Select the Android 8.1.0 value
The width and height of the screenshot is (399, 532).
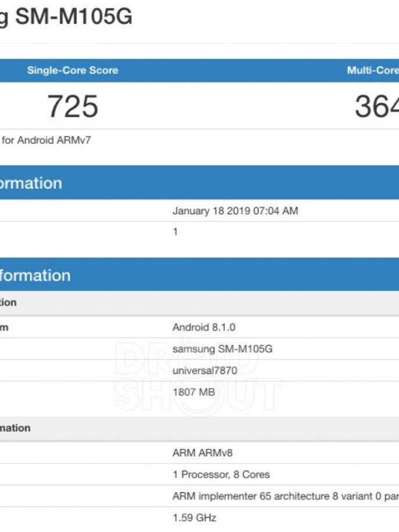point(204,328)
